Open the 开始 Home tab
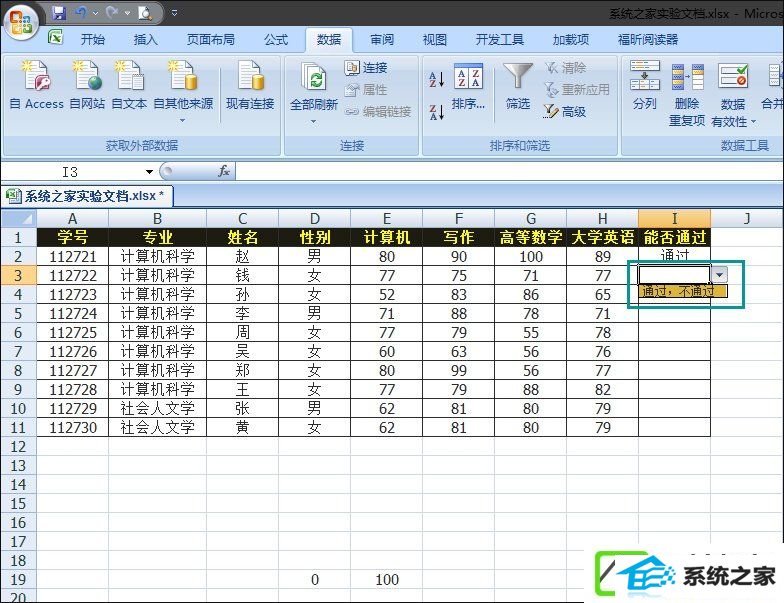Screen dimensions: 784x603 93,40
